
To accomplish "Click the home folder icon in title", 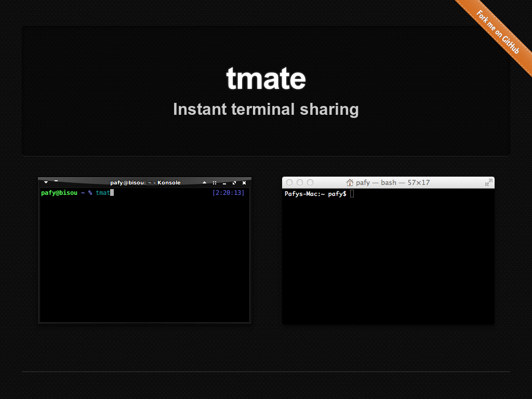I will click(350, 182).
